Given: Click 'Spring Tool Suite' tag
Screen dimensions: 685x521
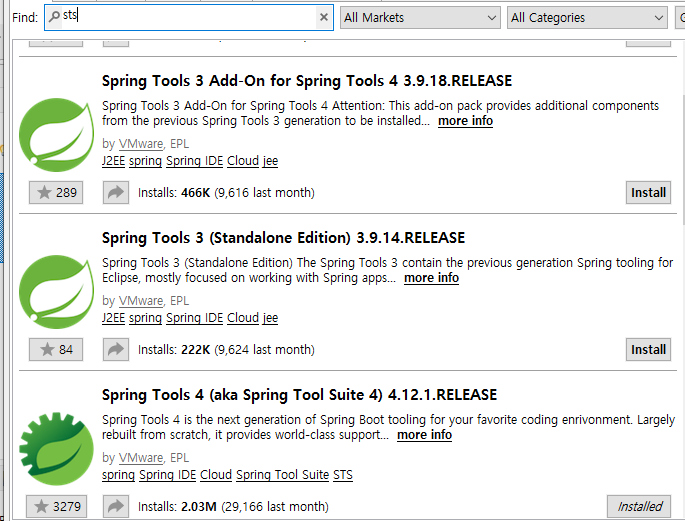Looking at the screenshot, I should coord(282,475).
